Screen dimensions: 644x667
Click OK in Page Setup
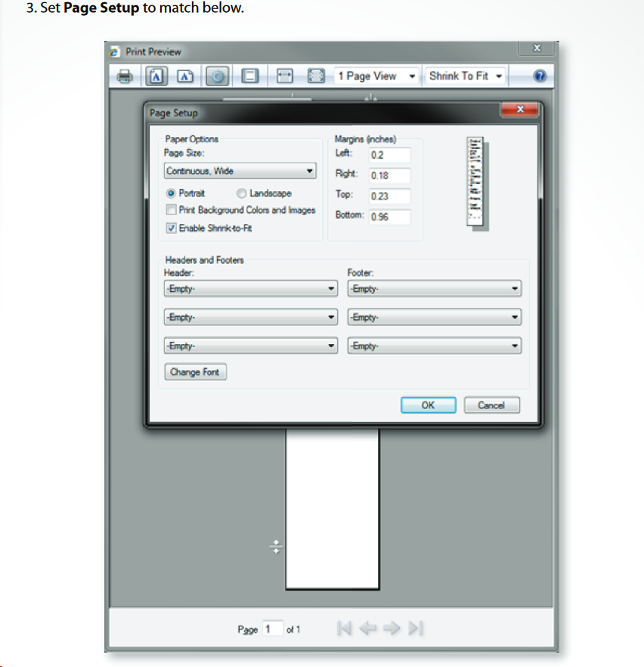coord(429,405)
